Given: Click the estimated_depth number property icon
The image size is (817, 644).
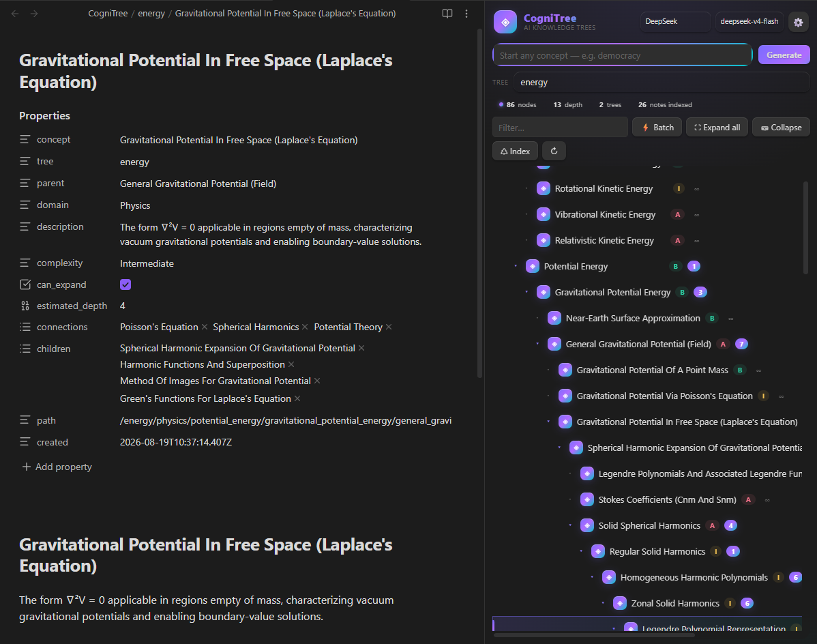Looking at the screenshot, I should tap(25, 306).
